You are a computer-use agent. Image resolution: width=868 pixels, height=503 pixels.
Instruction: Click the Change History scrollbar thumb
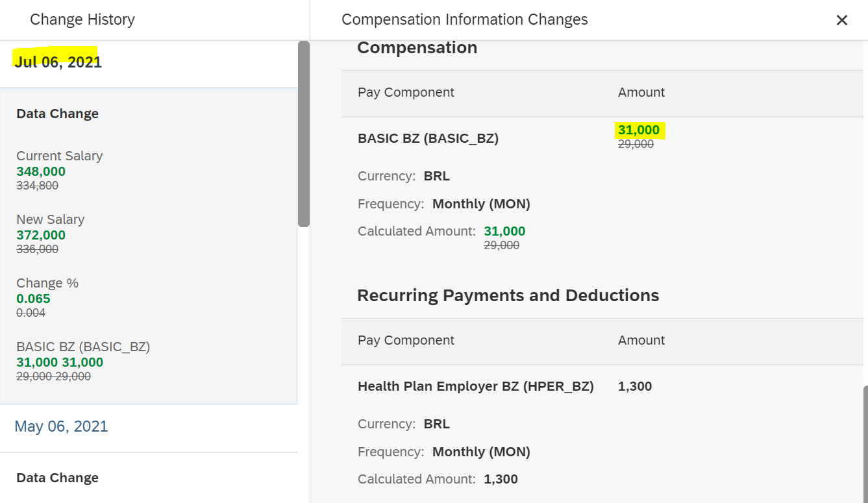tap(303, 134)
